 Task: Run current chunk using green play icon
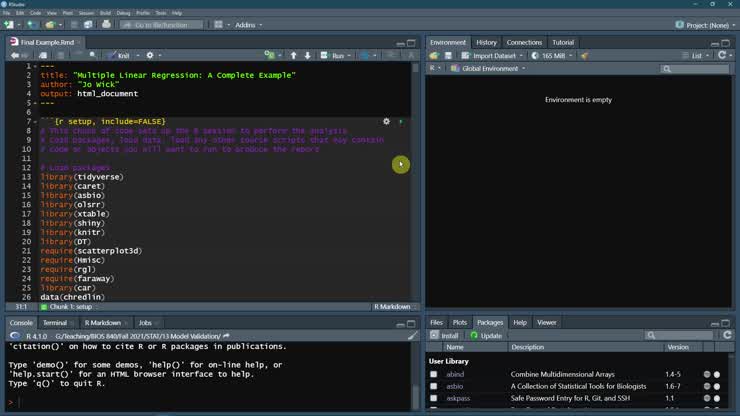(400, 122)
